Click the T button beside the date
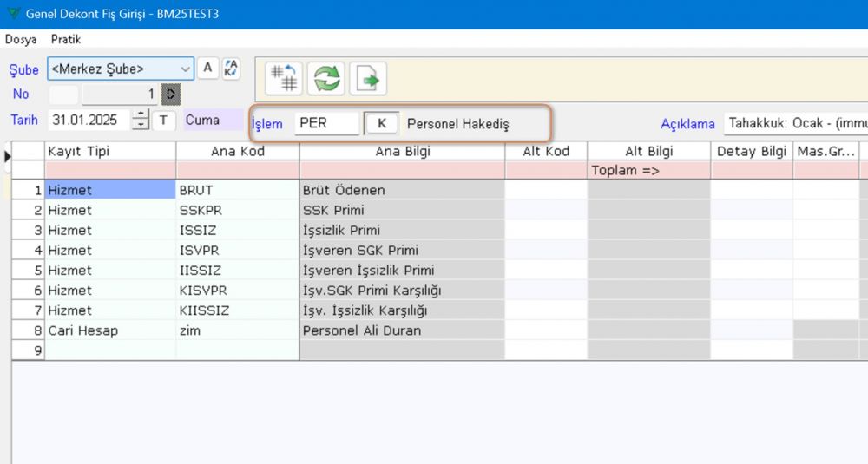This screenshot has height=464, width=868. (164, 121)
